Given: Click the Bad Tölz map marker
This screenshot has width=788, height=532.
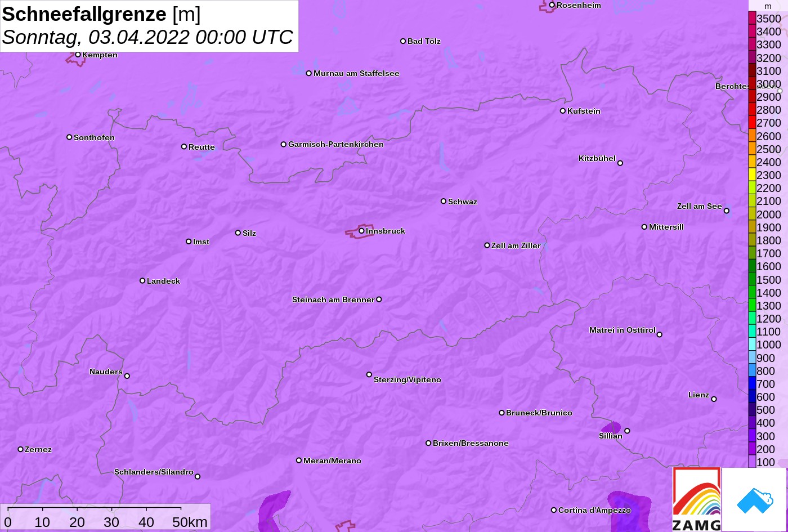Looking at the screenshot, I should pos(403,41).
